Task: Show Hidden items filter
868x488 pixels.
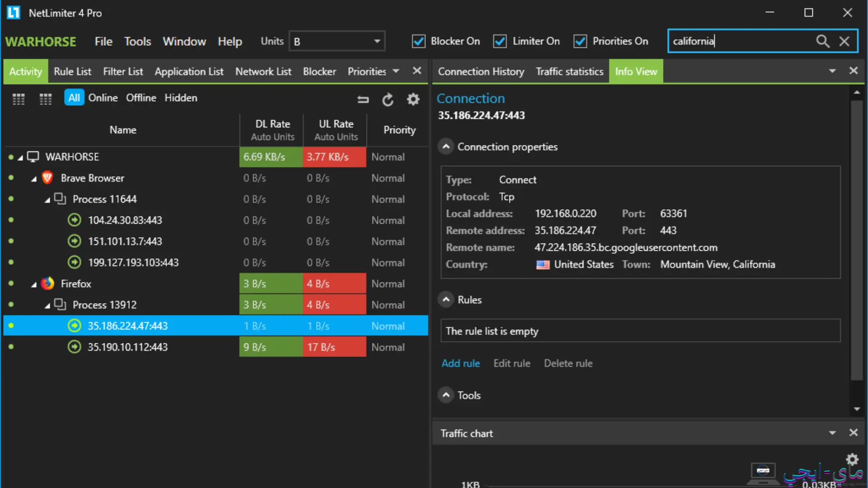Action: 181,98
